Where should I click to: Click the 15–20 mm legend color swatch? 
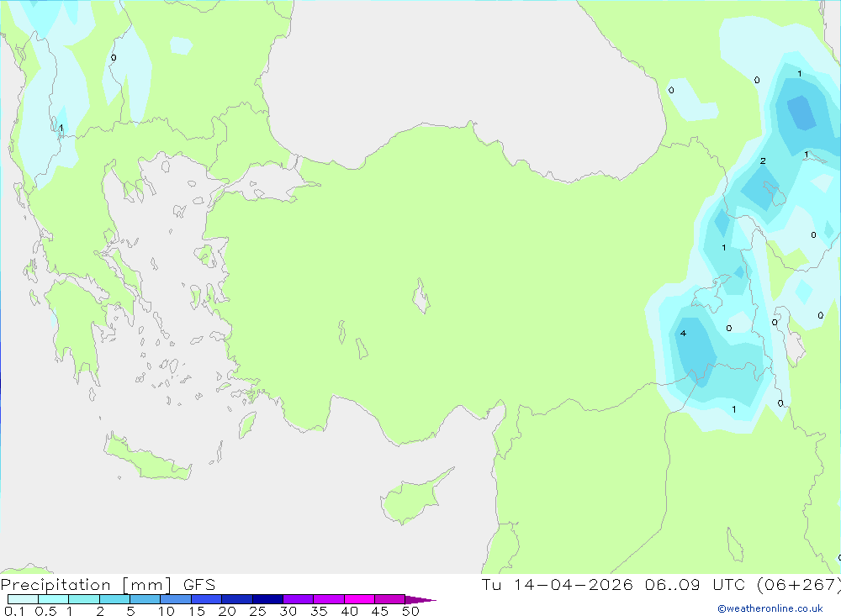pyautogui.click(x=207, y=599)
